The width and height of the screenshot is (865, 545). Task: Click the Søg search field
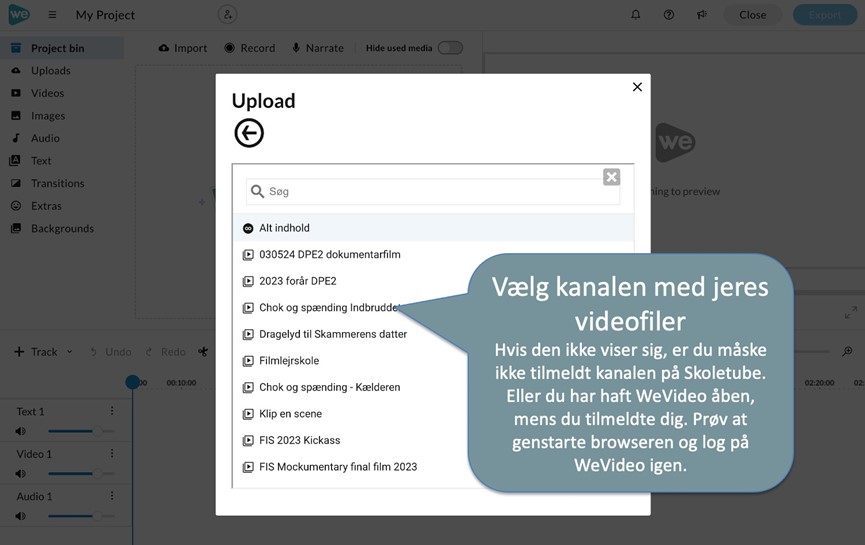point(433,191)
